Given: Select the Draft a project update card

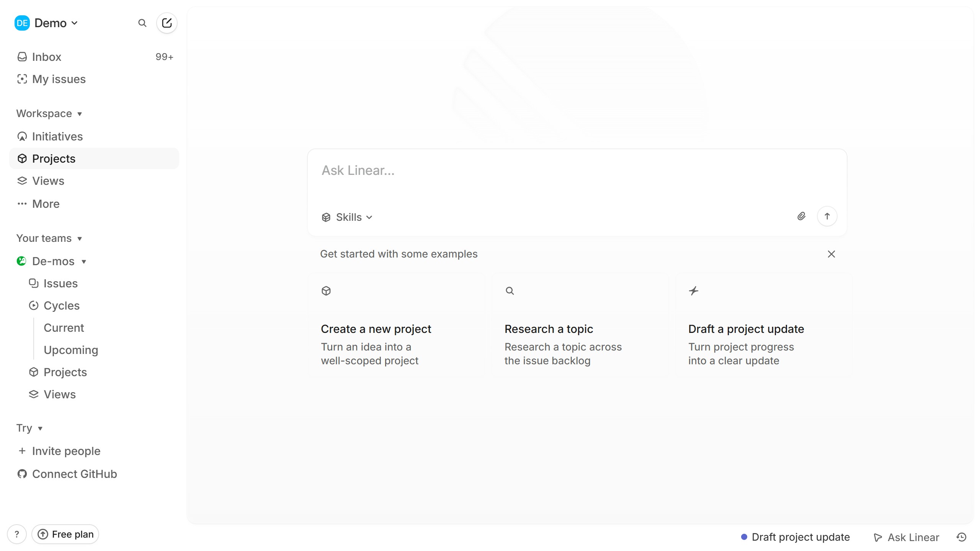Looking at the screenshot, I should (764, 326).
